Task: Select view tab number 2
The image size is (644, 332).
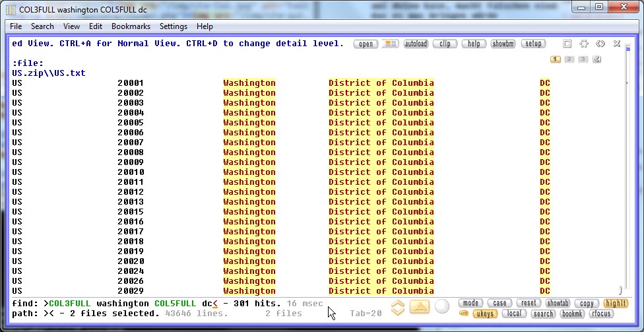Action: coord(569,59)
